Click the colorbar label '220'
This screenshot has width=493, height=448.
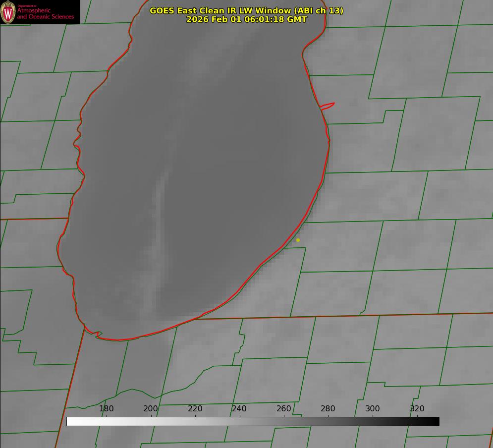195,408
